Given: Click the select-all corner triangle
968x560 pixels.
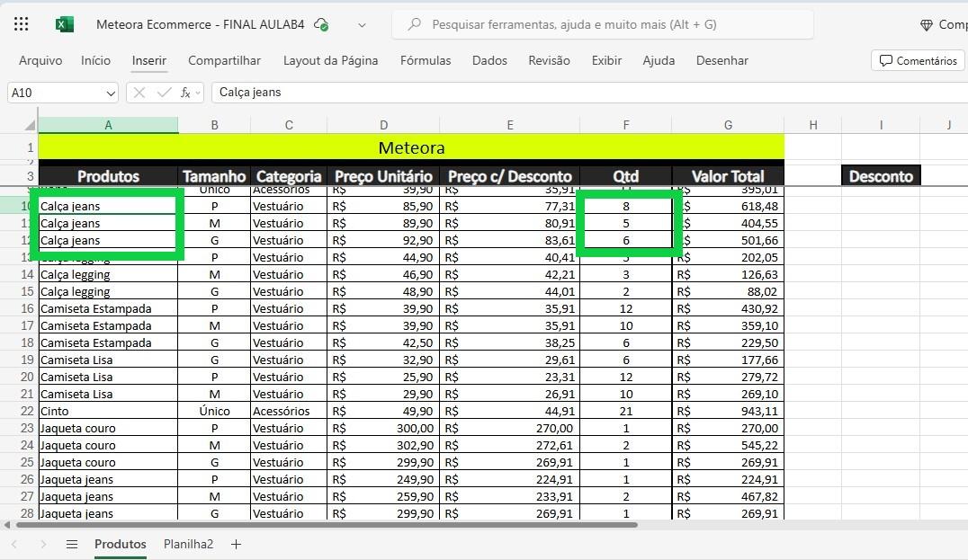Looking at the screenshot, I should 30,125.
